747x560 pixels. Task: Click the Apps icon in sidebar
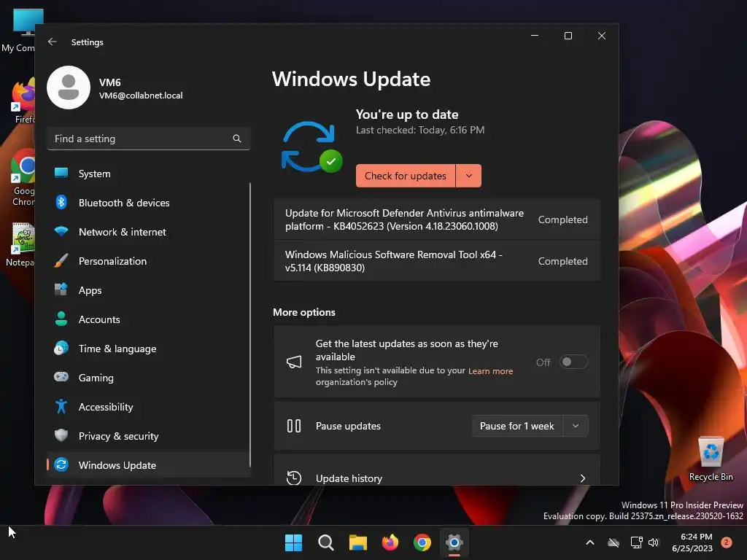[x=61, y=290]
